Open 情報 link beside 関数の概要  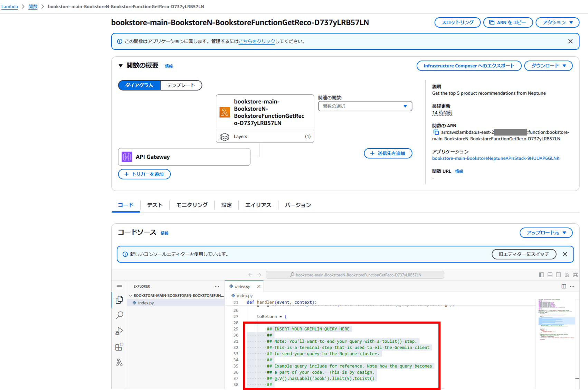[169, 66]
